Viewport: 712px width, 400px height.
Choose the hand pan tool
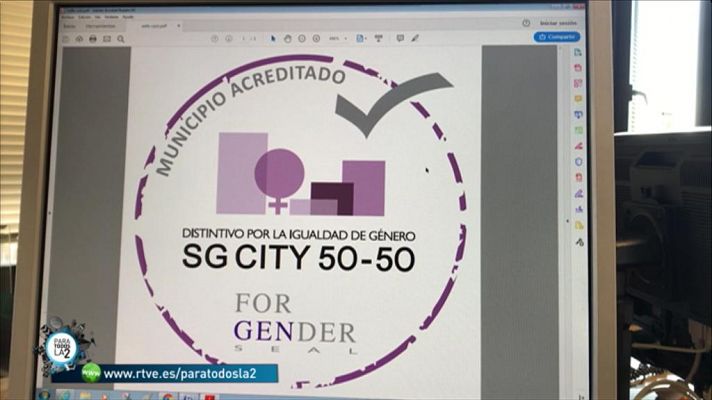(x=287, y=39)
